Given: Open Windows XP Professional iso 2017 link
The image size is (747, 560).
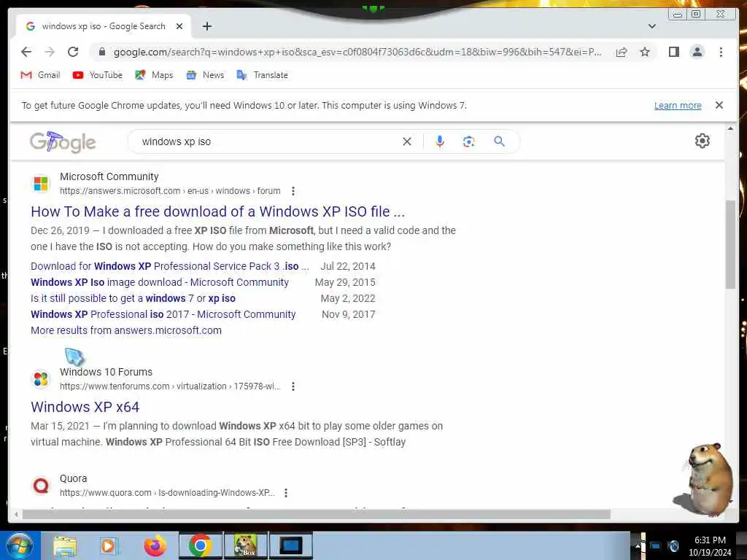Looking at the screenshot, I should 163,315.
